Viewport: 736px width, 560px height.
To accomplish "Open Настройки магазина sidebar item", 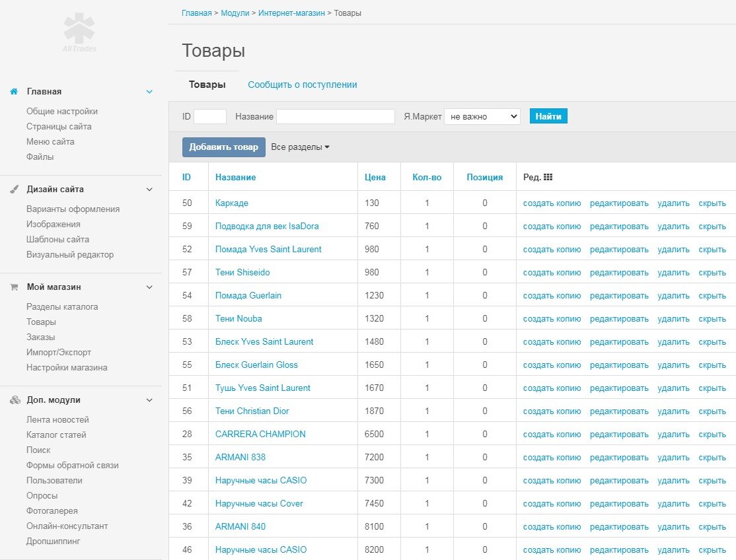I will tap(67, 367).
